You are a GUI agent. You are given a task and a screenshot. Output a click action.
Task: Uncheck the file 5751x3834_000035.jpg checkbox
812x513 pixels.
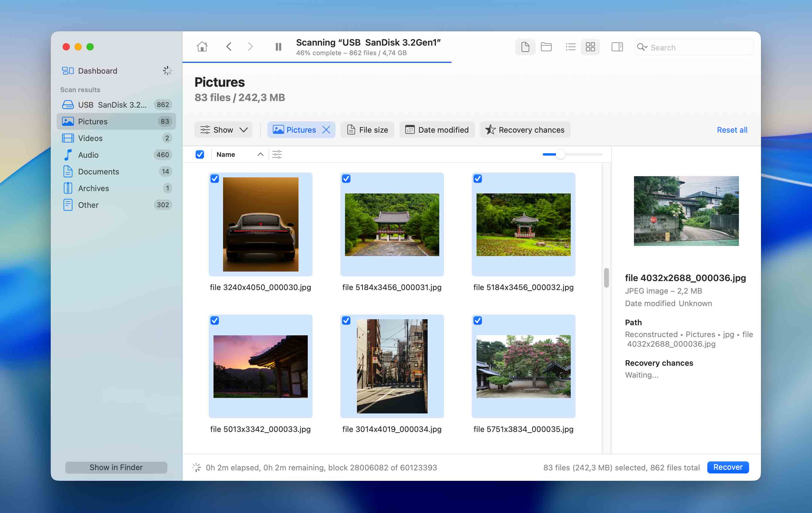coord(477,320)
